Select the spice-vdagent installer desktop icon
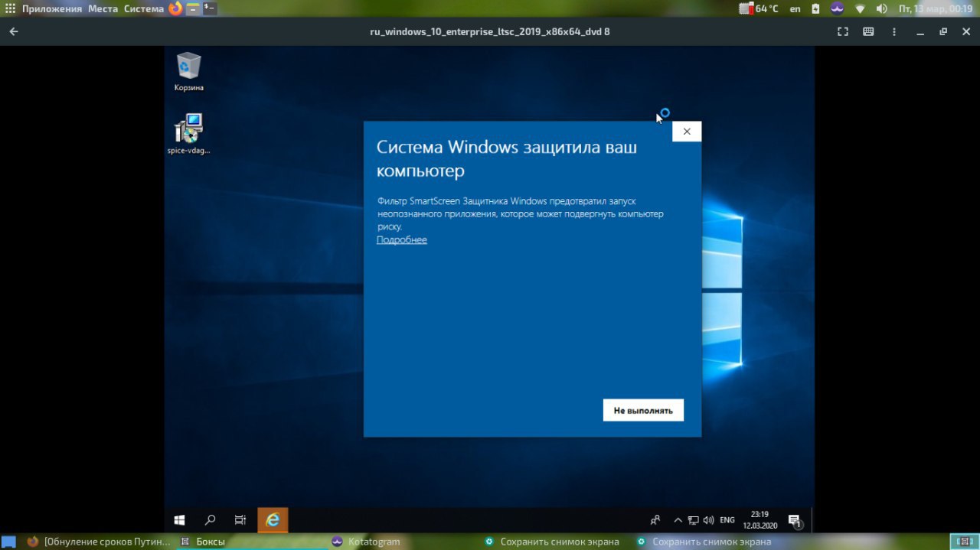Screen dimensions: 980x550 [188, 134]
